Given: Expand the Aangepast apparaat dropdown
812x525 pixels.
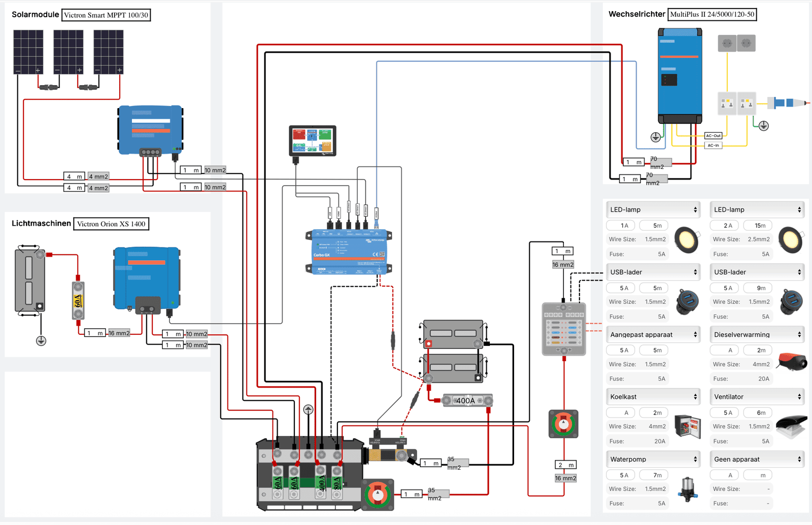Looking at the screenshot, I should [x=653, y=334].
